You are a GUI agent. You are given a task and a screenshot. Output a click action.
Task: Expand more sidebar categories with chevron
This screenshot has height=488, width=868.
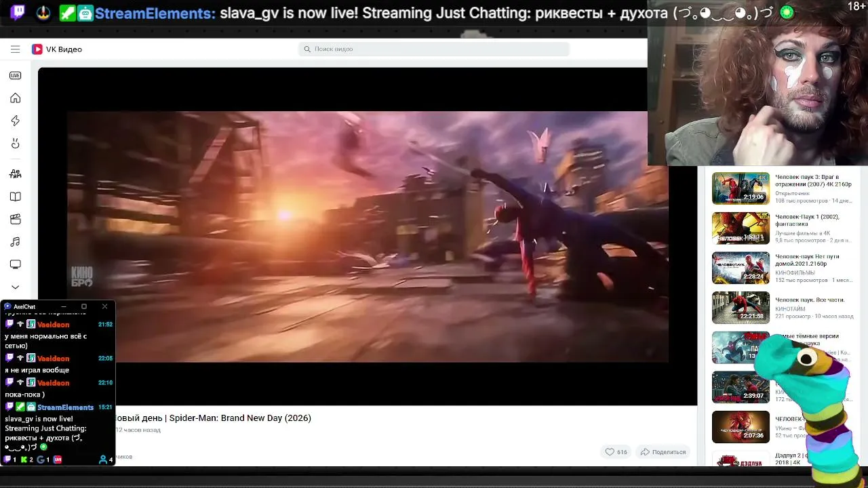tap(15, 287)
